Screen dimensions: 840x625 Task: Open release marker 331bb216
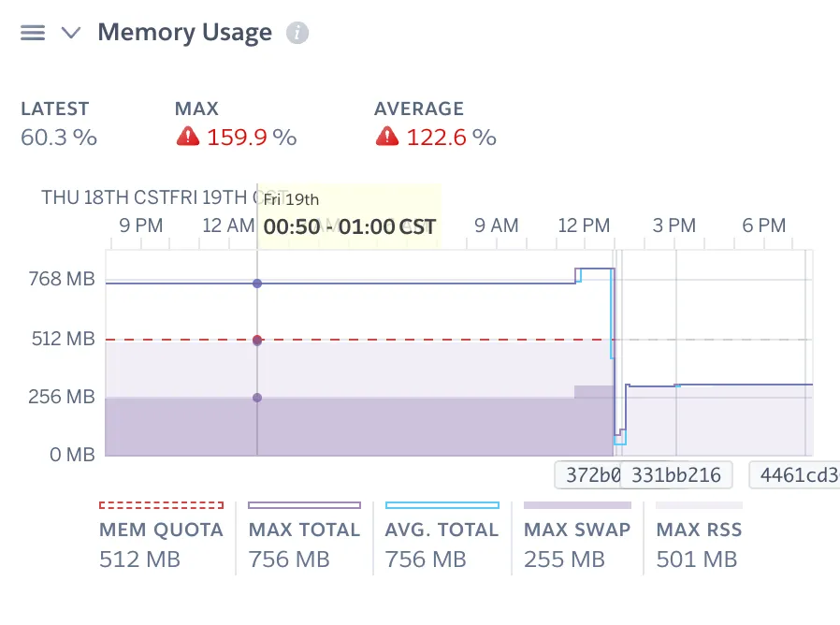(675, 475)
